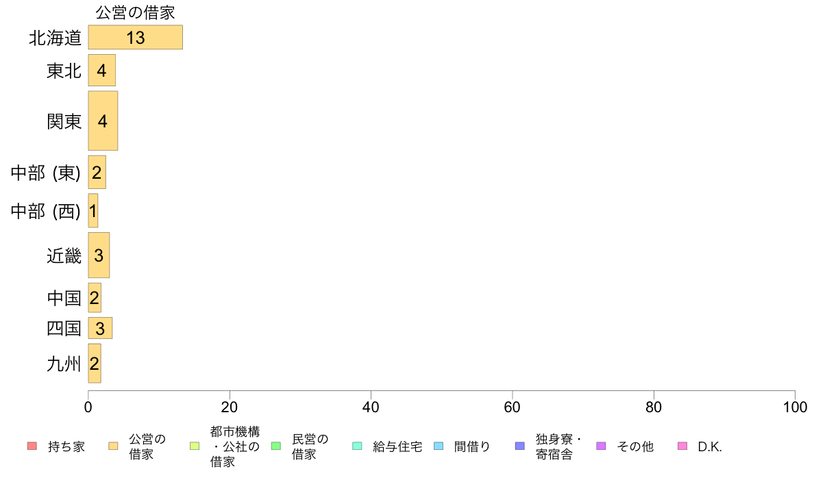This screenshot has width=814, height=504.
Task: Click the 独身寮・寄宿舎 blue legend swatch
Action: coord(520,446)
